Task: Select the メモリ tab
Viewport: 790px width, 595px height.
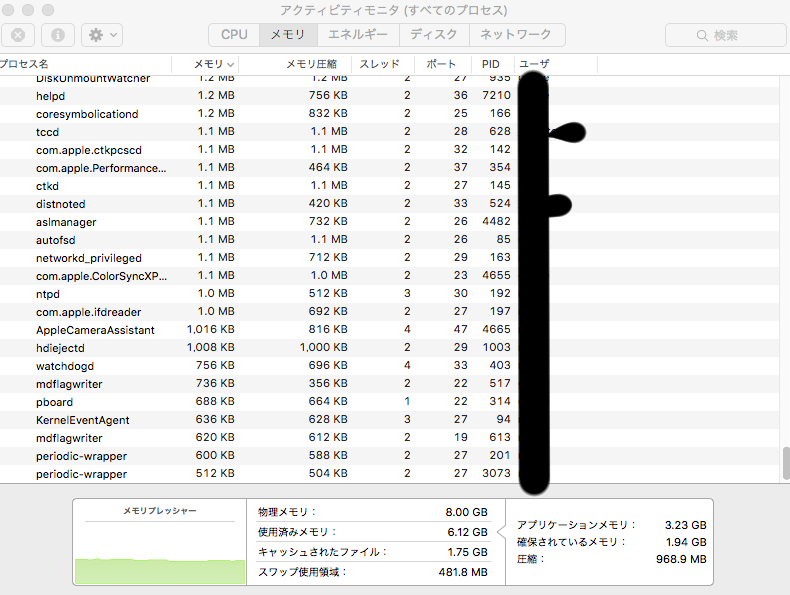Action: (x=288, y=35)
